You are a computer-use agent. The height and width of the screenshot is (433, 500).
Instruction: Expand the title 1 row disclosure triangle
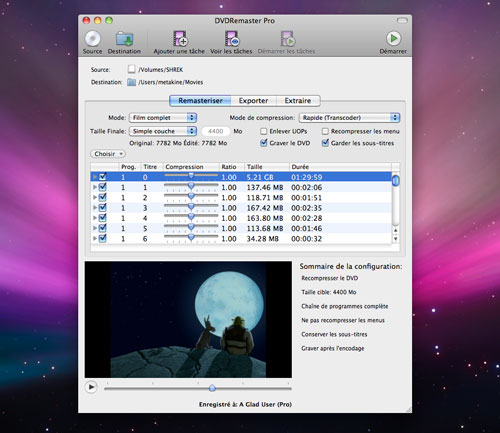[95, 187]
